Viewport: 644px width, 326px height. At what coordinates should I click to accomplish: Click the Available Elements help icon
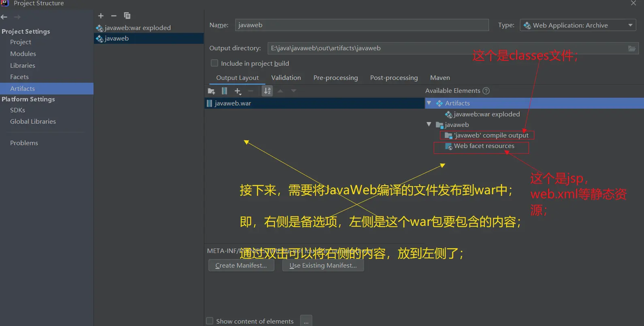[x=486, y=91]
